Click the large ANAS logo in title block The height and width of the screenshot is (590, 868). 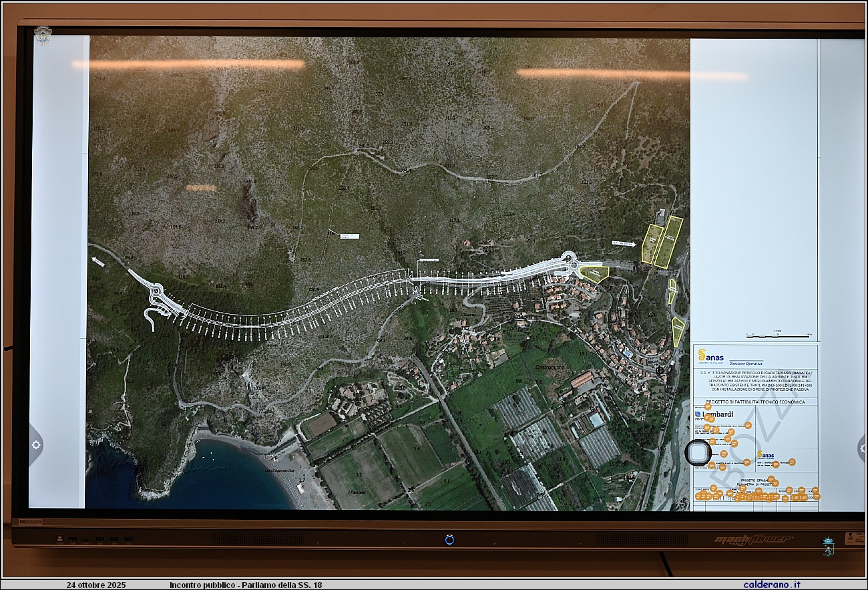(x=710, y=357)
